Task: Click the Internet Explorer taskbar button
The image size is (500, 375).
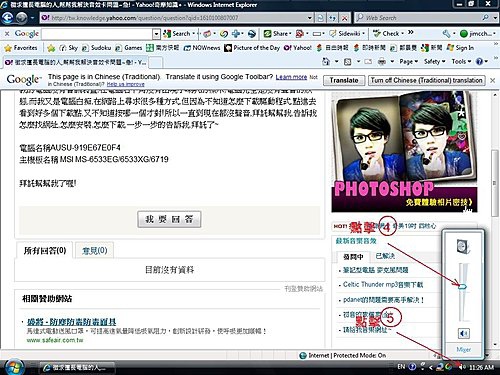Action: click(78, 368)
